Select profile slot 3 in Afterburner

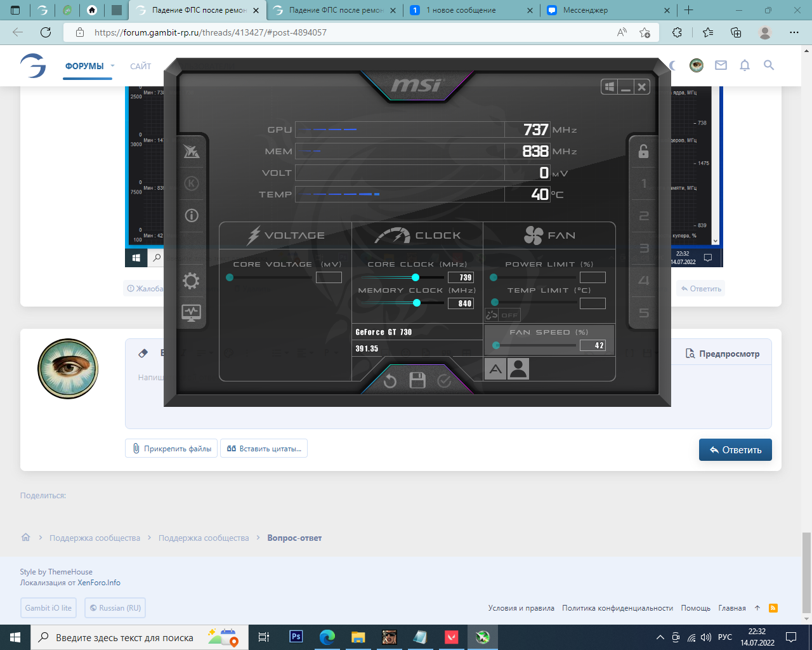[x=644, y=248]
